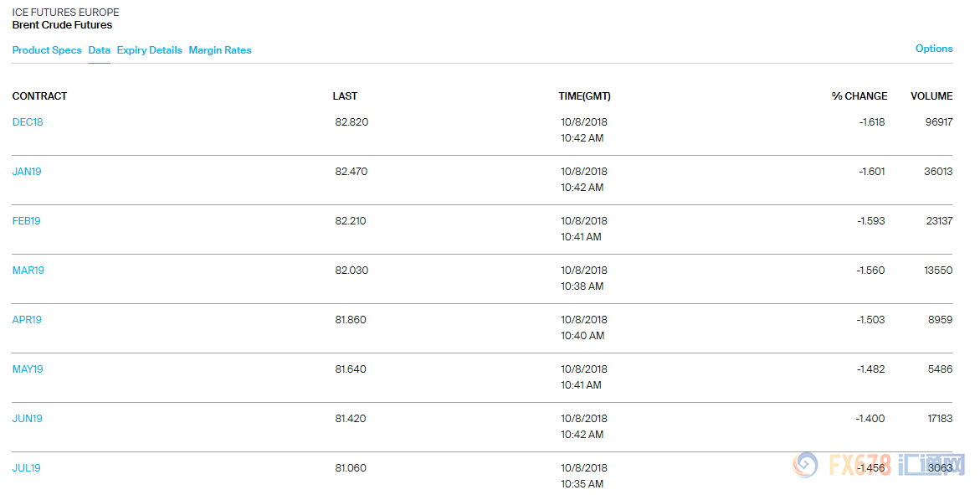Open the MAY19 contract link
This screenshot has width=980, height=495.
click(x=28, y=369)
